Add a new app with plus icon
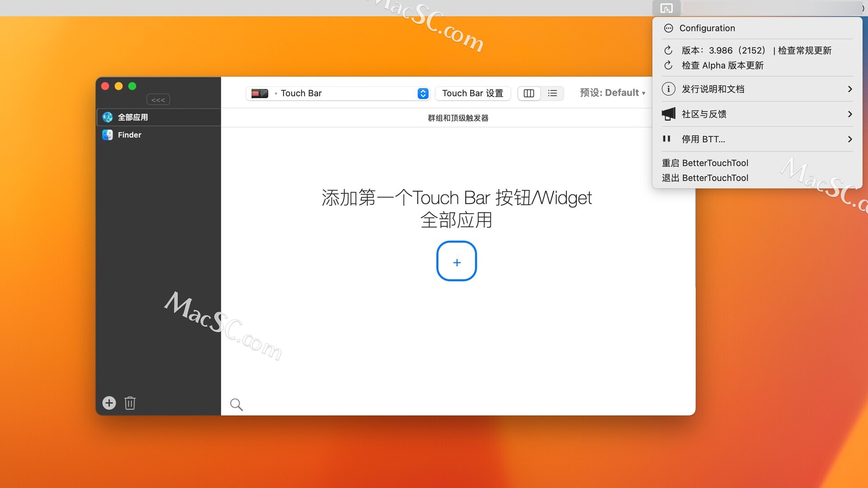The width and height of the screenshot is (868, 488). [x=109, y=403]
